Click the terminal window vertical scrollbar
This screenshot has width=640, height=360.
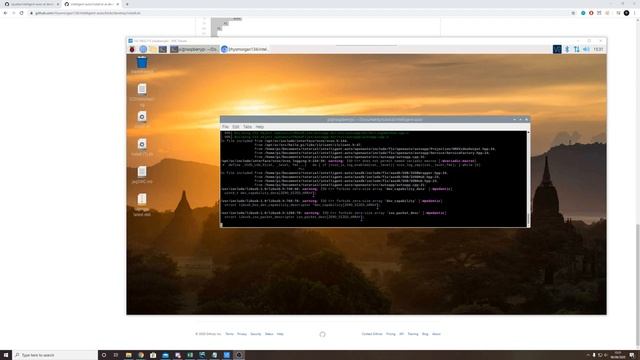click(x=529, y=179)
